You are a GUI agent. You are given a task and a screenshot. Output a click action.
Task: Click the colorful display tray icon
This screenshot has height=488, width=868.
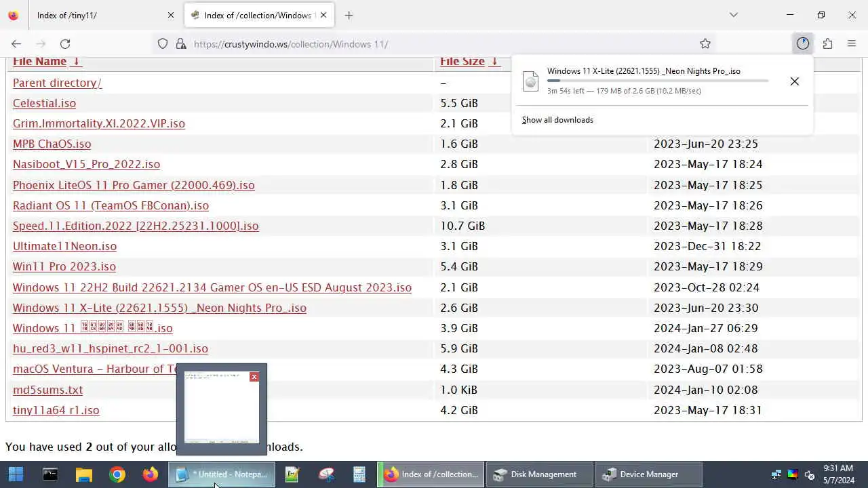coord(793,475)
